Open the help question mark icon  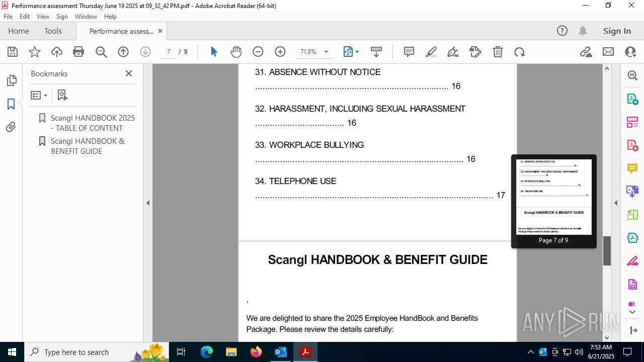[562, 31]
